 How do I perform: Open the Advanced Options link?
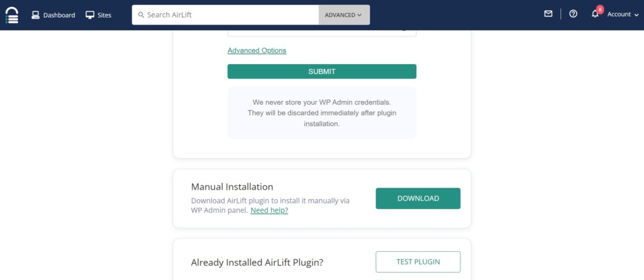point(257,50)
